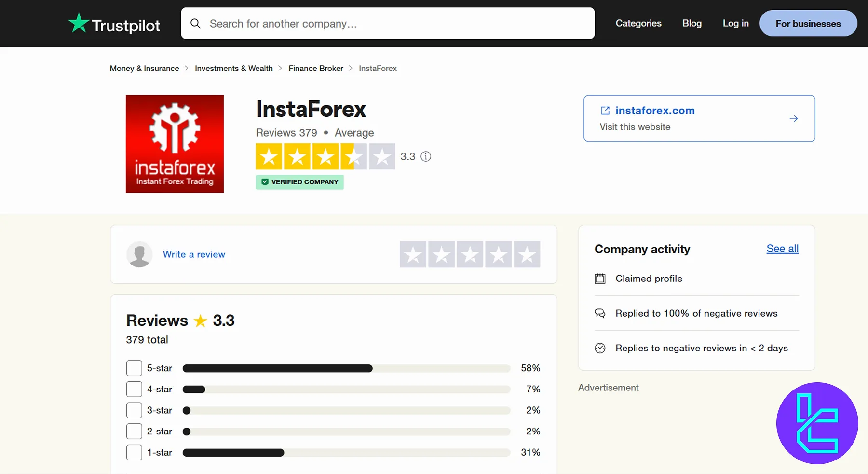The image size is (868, 474).
Task: Click Log in in the header
Action: [x=735, y=23]
